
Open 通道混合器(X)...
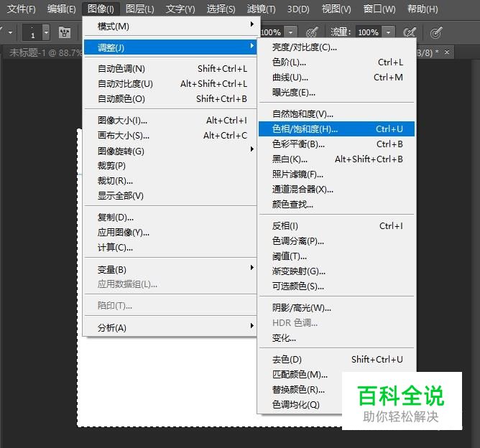[x=336, y=189]
